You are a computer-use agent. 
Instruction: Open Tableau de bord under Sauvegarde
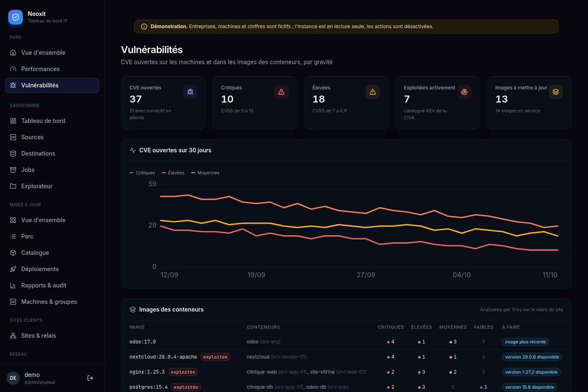(x=52, y=121)
